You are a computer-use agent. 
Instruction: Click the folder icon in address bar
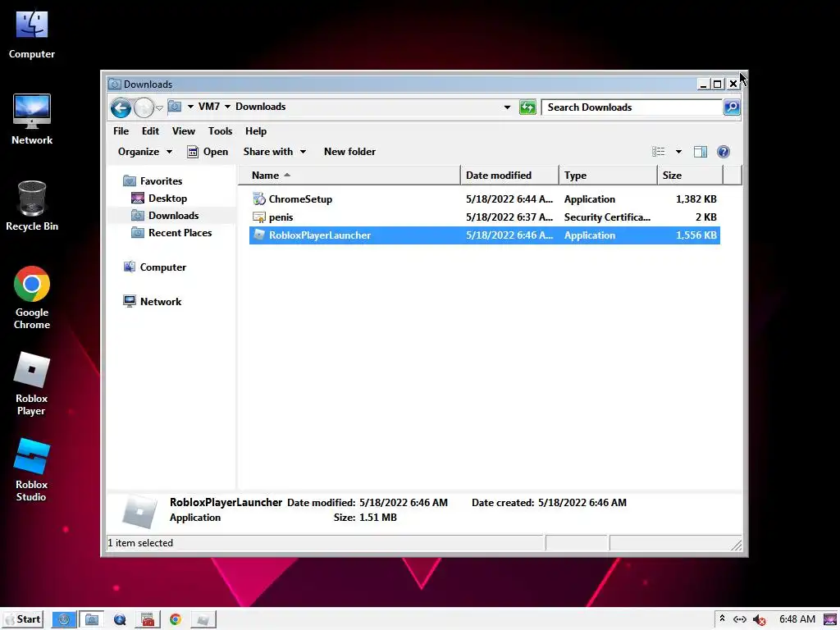(x=175, y=107)
